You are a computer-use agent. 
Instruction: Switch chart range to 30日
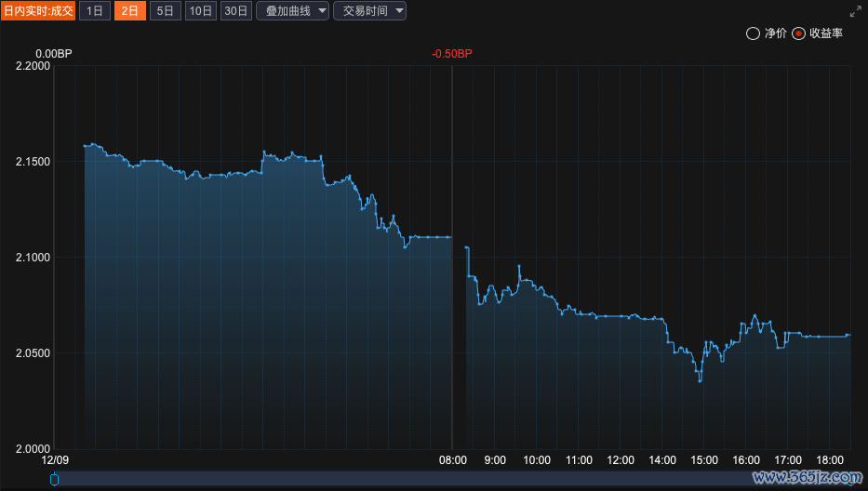[x=236, y=10]
